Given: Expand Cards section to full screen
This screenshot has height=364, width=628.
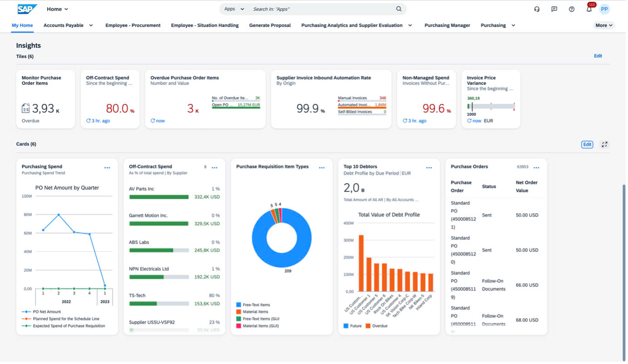Looking at the screenshot, I should [604, 144].
